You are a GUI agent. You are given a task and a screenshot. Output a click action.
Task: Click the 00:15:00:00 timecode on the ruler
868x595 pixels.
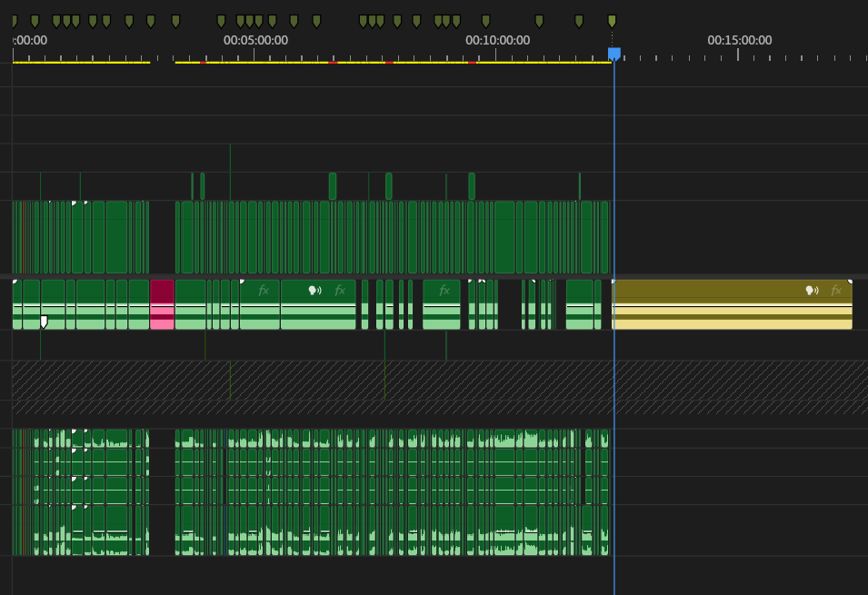click(x=739, y=40)
